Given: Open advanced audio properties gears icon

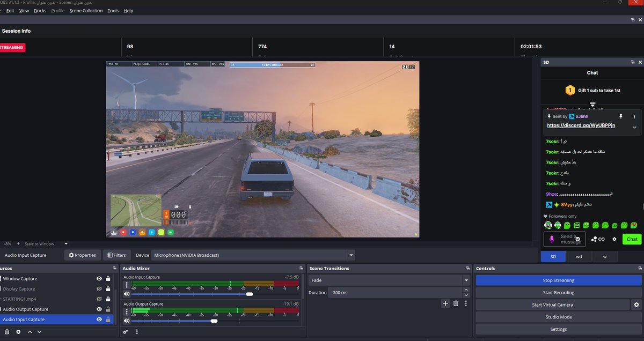Looking at the screenshot, I should pos(126,332).
